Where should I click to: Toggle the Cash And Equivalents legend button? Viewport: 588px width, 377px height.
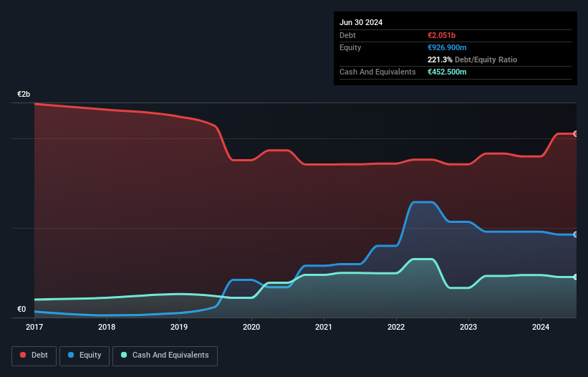(165, 355)
